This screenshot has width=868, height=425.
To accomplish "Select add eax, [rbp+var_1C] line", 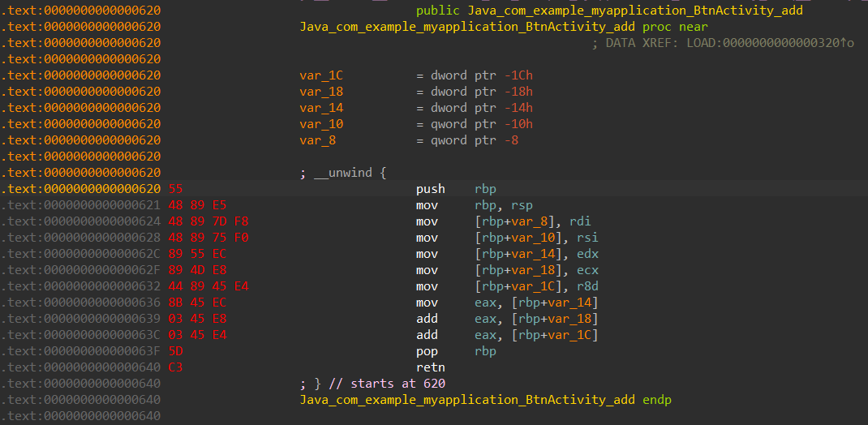I will point(507,335).
